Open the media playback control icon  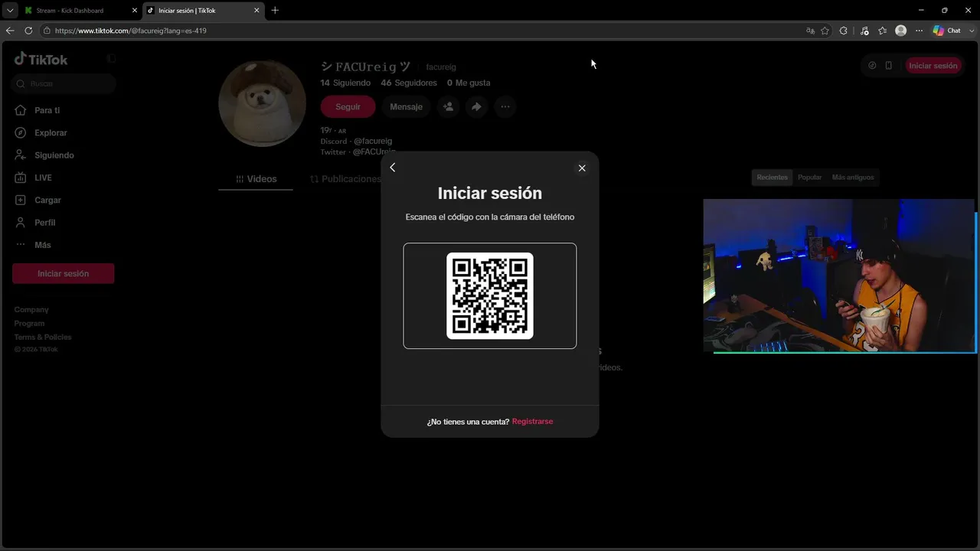(864, 31)
